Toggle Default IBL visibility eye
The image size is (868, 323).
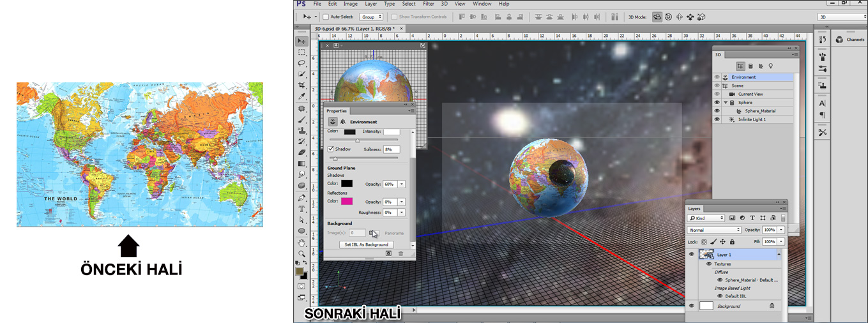(x=720, y=296)
